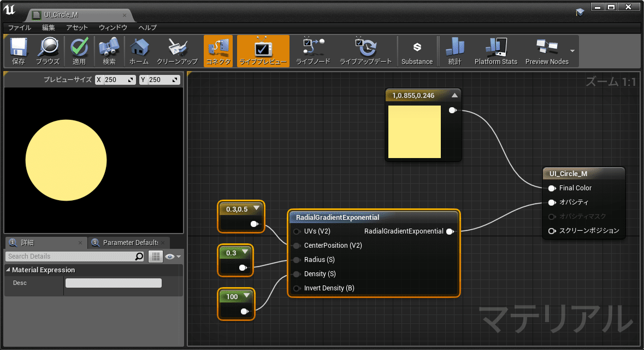
Task: Click the RadialGradientExponential output pin
Action: 450,231
